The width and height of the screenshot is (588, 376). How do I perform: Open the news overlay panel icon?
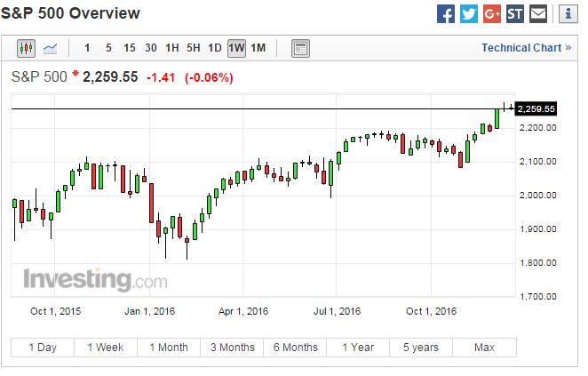click(x=300, y=48)
